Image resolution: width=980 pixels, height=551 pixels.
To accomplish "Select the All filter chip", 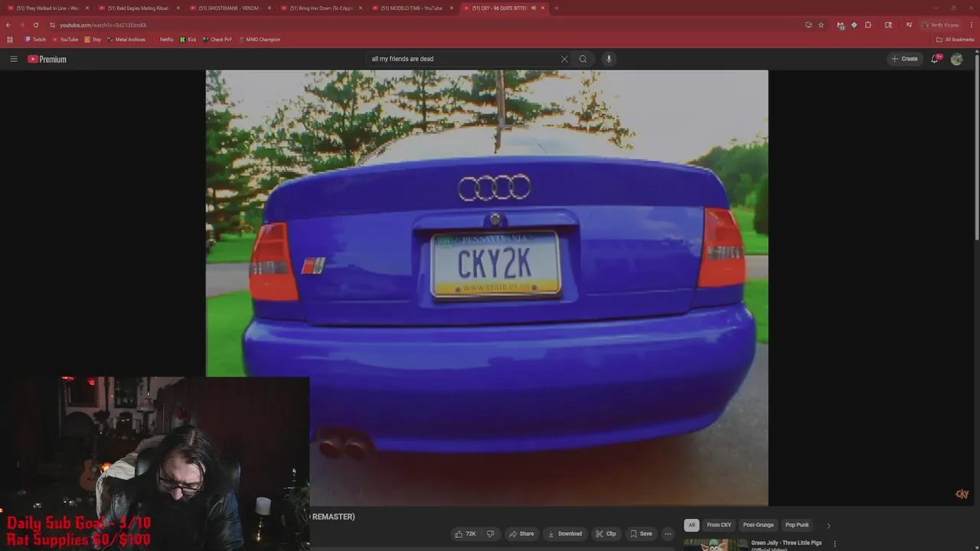I will point(691,525).
